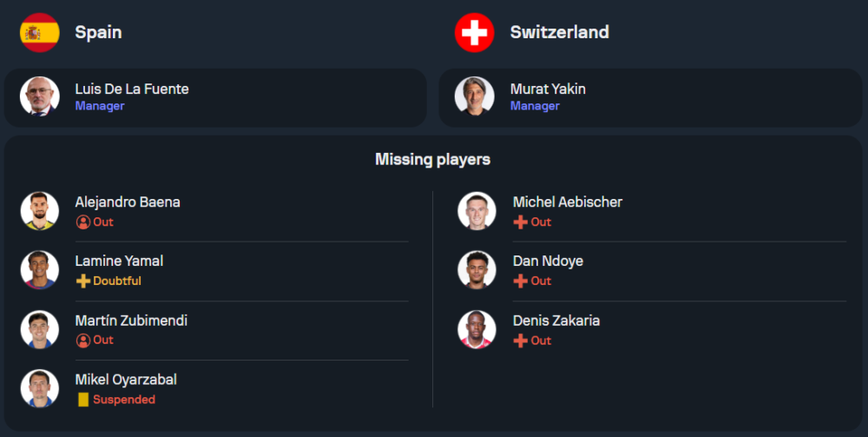Click the Missing players heading
This screenshot has width=868, height=437.
pos(432,159)
